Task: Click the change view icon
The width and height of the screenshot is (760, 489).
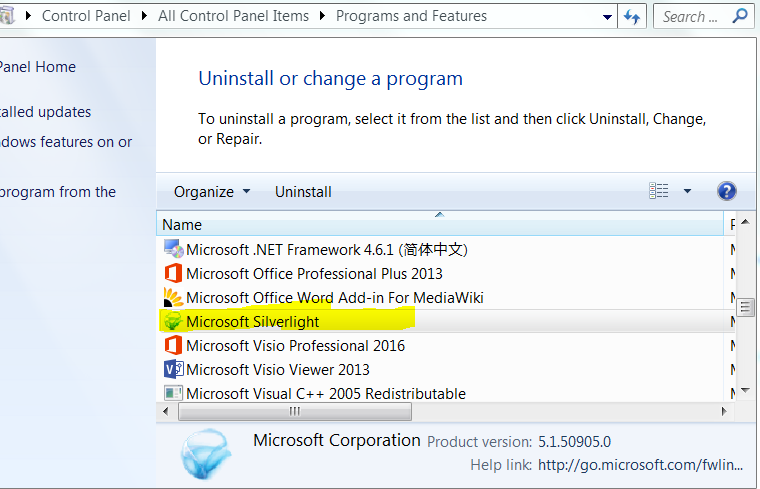Action: pyautogui.click(x=659, y=191)
